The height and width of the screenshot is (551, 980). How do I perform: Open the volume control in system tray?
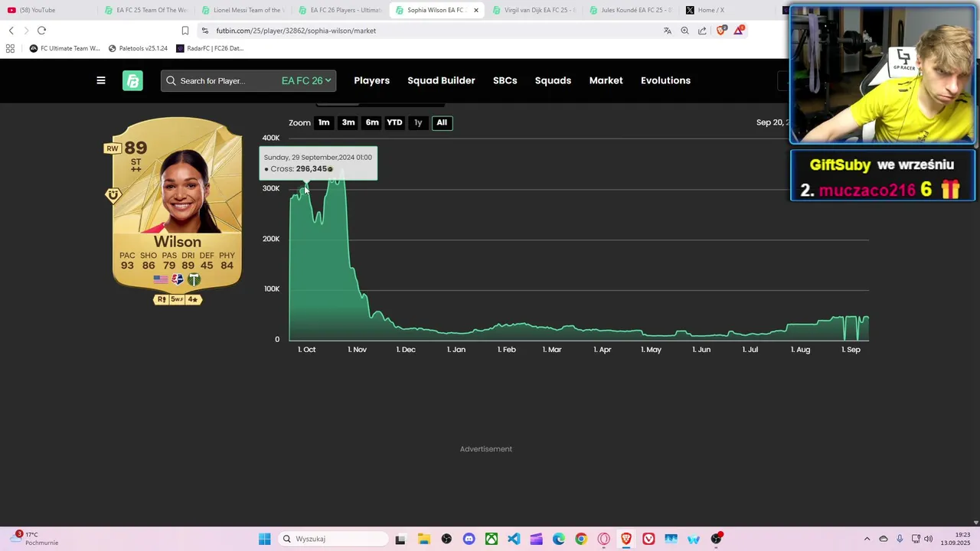pos(929,539)
